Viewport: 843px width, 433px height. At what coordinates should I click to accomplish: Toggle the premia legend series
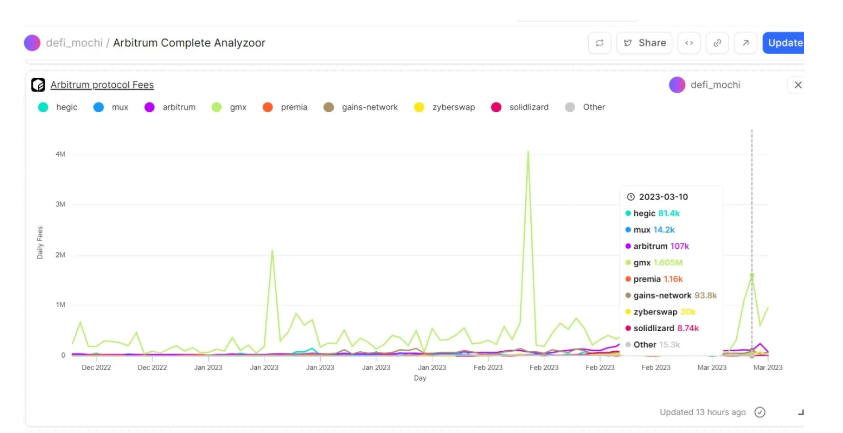(285, 107)
